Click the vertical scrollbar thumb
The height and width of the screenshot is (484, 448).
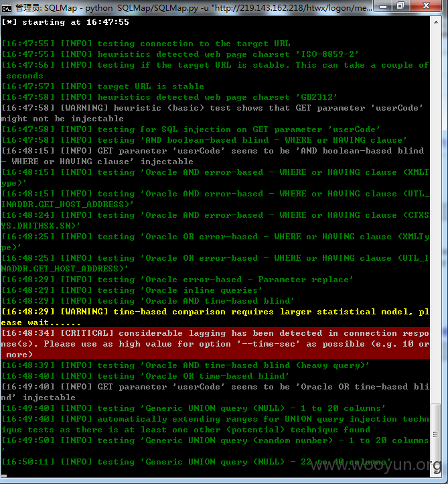tap(435, 434)
